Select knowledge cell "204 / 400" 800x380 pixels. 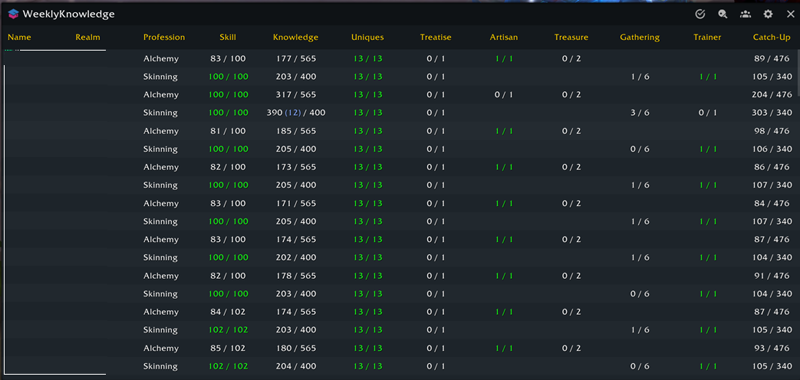[295, 366]
